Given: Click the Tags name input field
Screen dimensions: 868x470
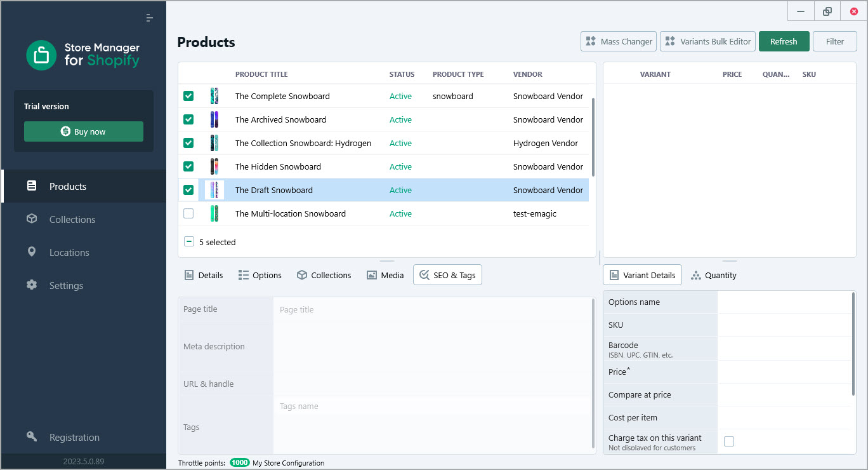Looking at the screenshot, I should click(433, 406).
